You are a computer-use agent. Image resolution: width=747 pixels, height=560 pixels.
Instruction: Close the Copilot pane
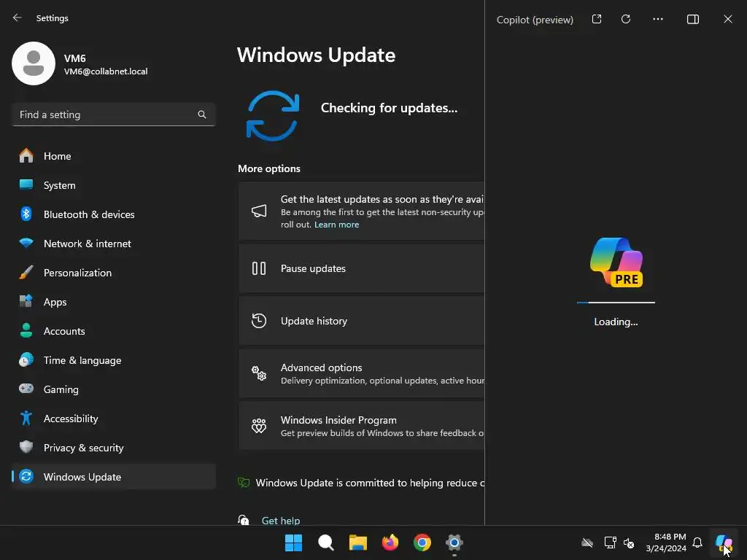pyautogui.click(x=728, y=19)
